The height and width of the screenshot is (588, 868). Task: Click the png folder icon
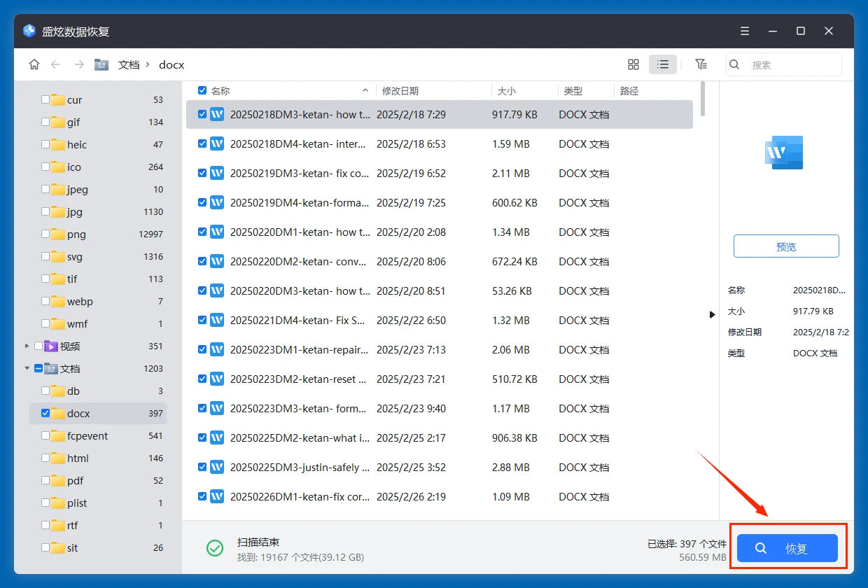click(x=57, y=234)
